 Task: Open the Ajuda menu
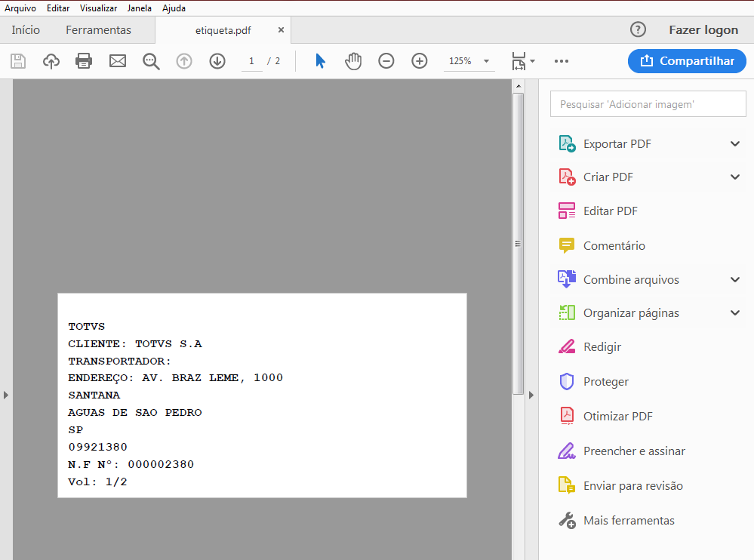pos(174,8)
